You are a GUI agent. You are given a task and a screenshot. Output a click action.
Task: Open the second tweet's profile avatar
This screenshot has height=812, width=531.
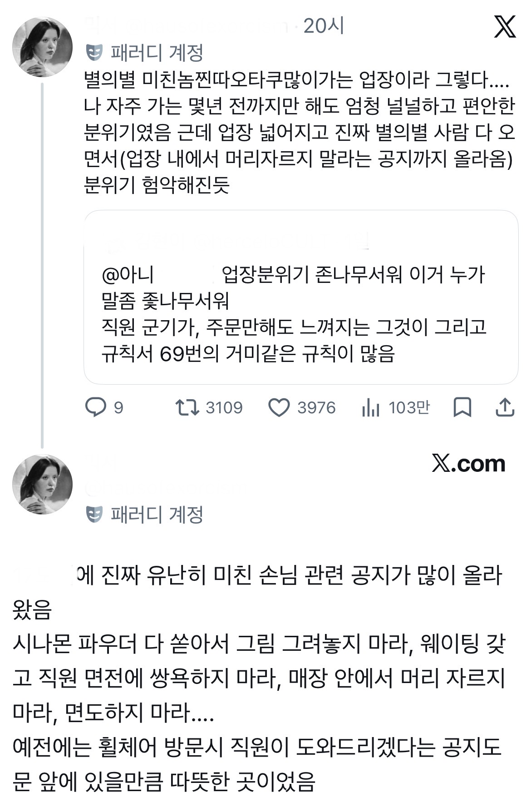[x=42, y=484]
